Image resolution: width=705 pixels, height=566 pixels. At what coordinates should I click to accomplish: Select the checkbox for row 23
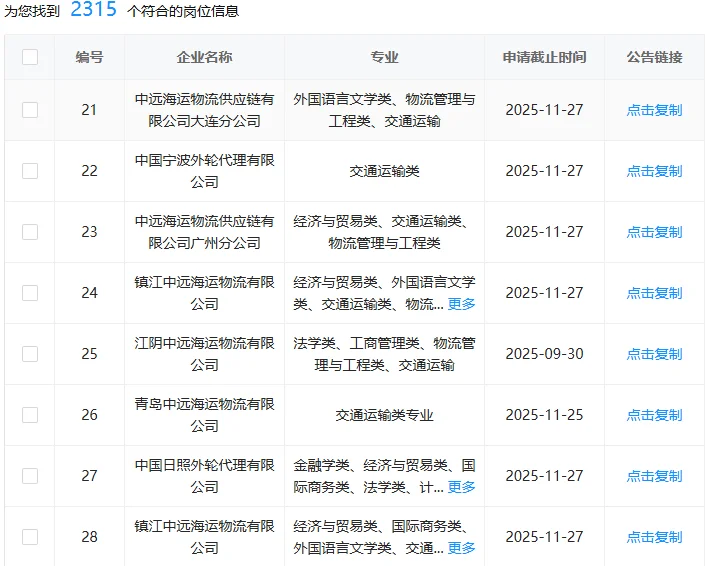tap(30, 232)
